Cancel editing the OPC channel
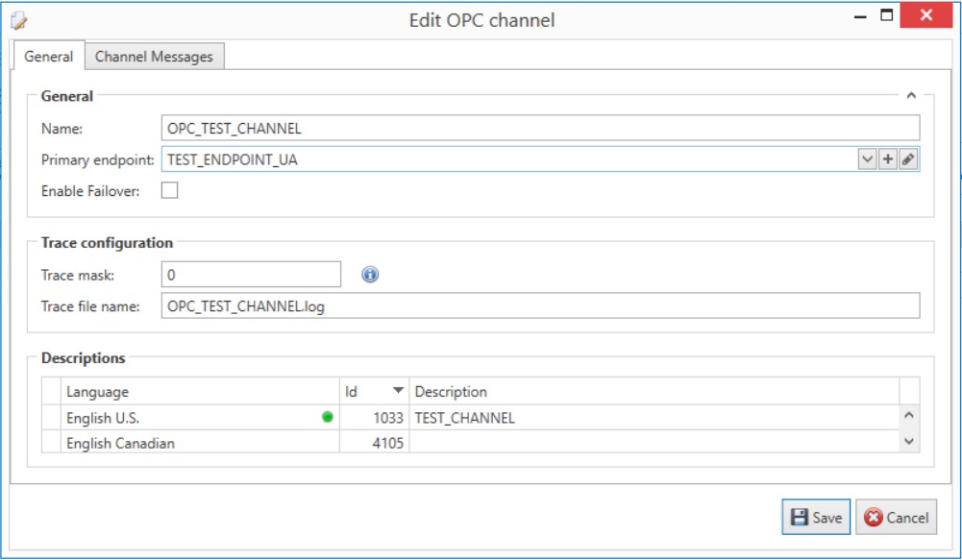The image size is (962, 560). (895, 518)
